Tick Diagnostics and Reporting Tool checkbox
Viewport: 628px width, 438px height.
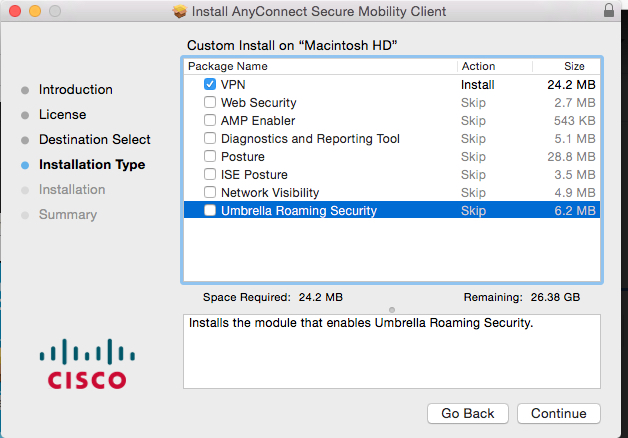tap(210, 139)
